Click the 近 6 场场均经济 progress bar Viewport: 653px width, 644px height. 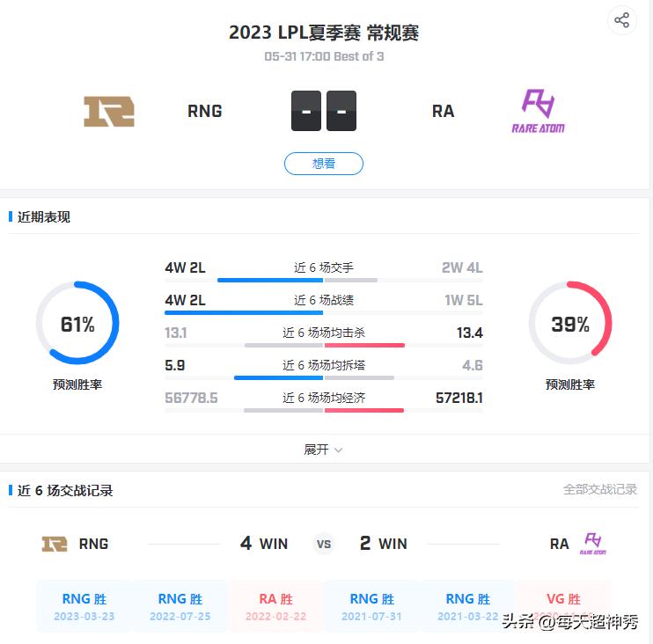324,411
